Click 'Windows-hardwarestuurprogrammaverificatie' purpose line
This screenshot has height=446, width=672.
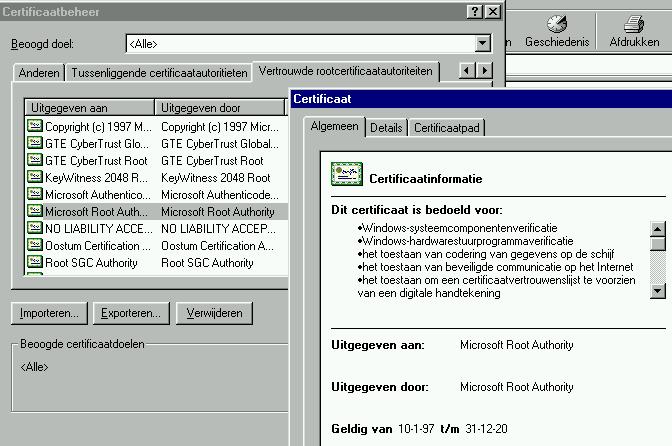click(x=465, y=241)
